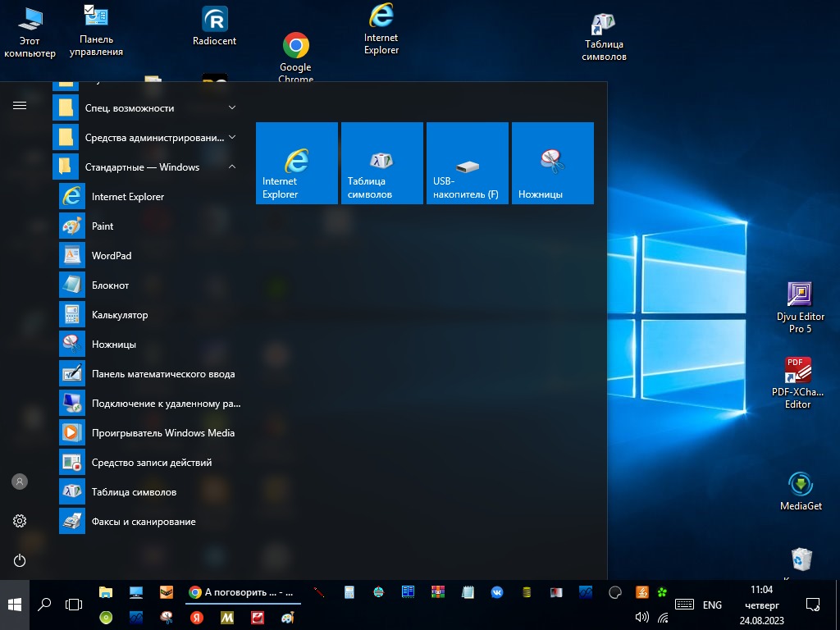Image resolution: width=840 pixels, height=630 pixels.
Task: Open the Action Center notifications icon
Action: click(x=812, y=605)
